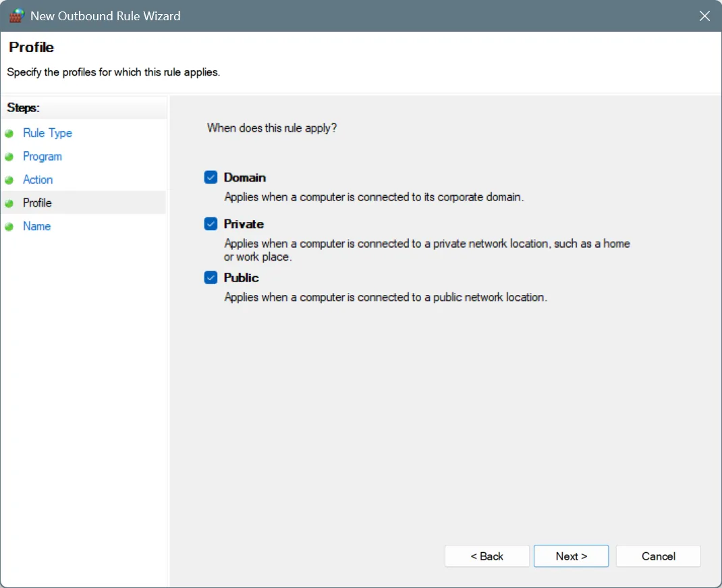
Task: Click the firewall wizard title bar icon
Action: tap(17, 16)
